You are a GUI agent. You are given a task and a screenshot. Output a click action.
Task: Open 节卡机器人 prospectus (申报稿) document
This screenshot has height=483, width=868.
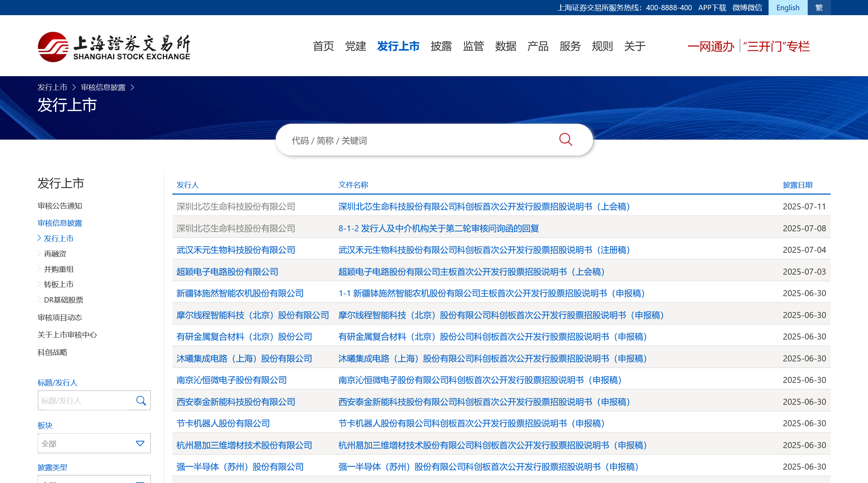(472, 423)
